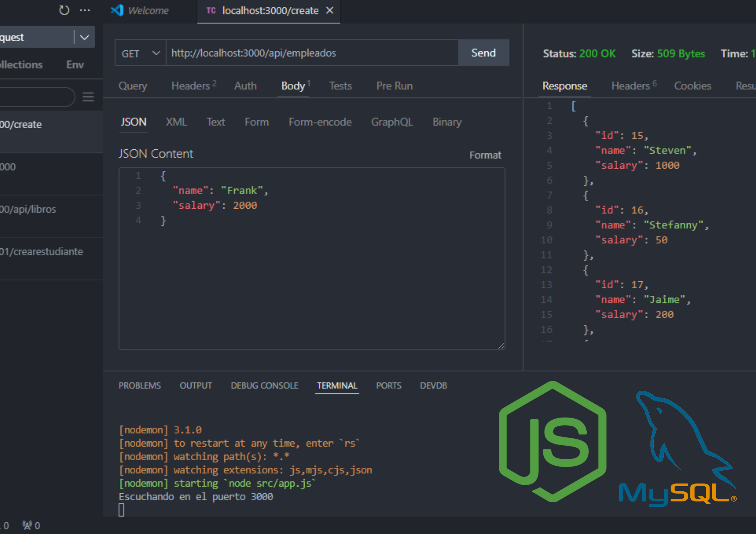Image resolution: width=756 pixels, height=534 pixels.
Task: Click the hamburger filter menu icon
Action: pyautogui.click(x=88, y=97)
